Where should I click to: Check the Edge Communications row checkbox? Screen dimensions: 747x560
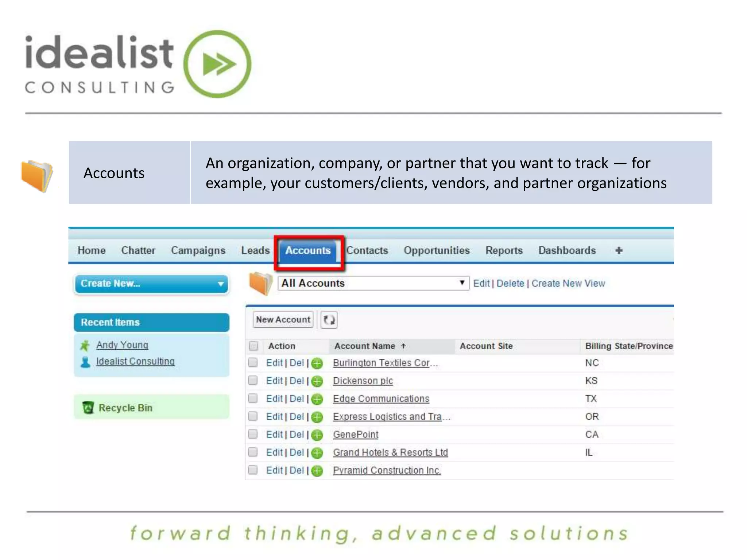coord(253,398)
